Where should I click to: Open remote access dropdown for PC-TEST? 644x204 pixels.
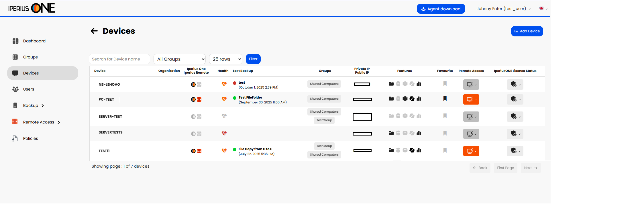click(471, 99)
